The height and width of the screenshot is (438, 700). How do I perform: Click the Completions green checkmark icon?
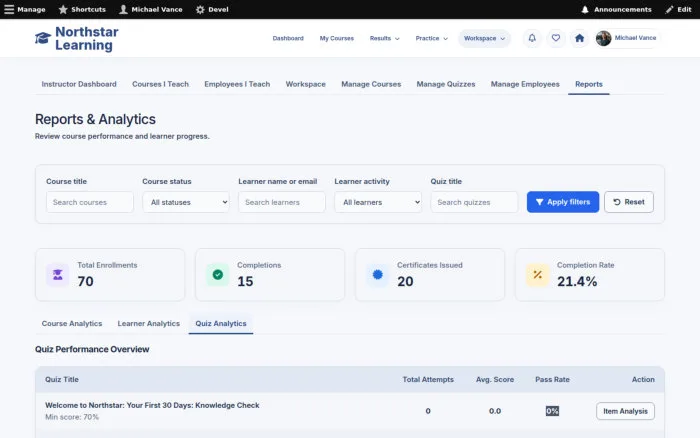coord(217,275)
